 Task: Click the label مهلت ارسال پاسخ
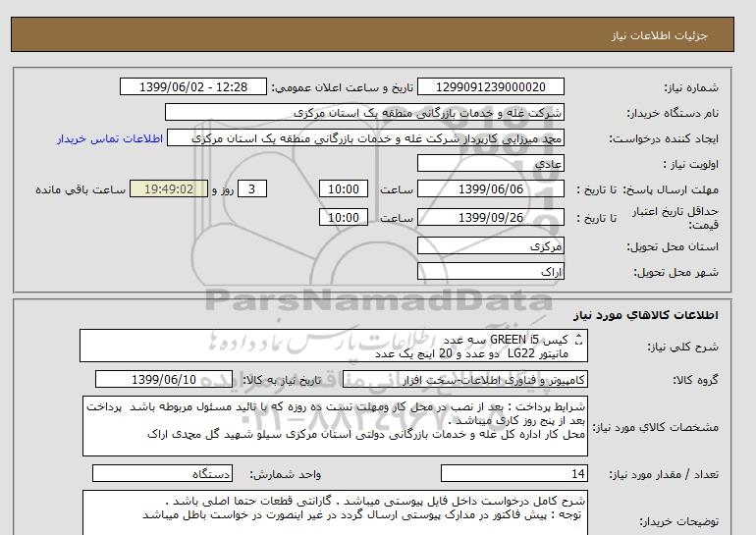tap(671, 189)
